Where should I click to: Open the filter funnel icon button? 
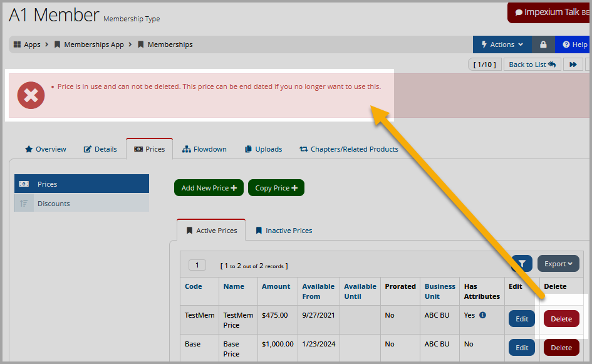[x=522, y=264]
